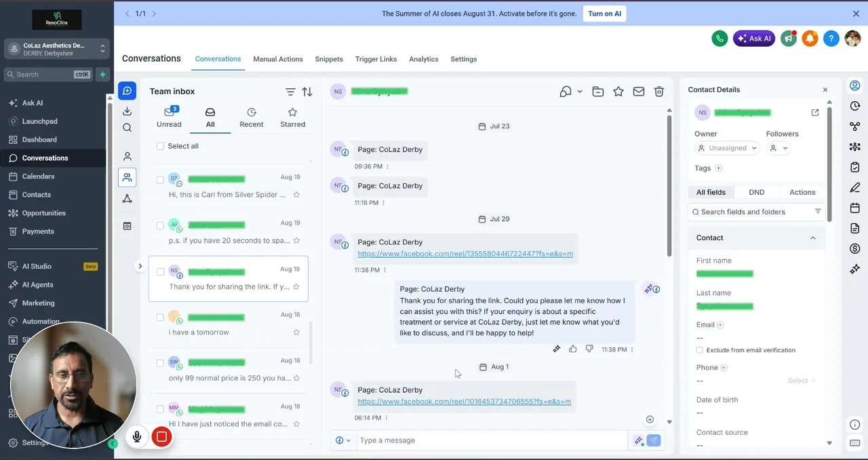Open calendar appointments icon in right rail

tap(855, 208)
